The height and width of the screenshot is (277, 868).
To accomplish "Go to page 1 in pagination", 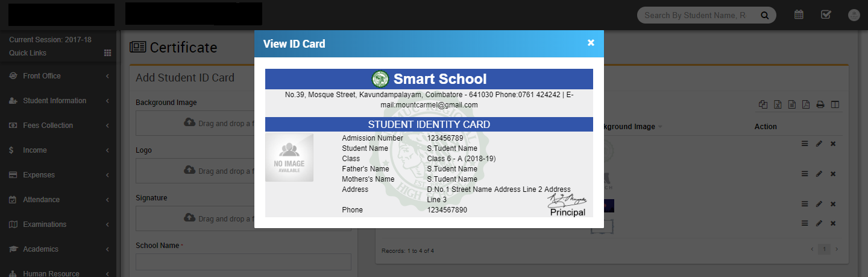I will (823, 249).
